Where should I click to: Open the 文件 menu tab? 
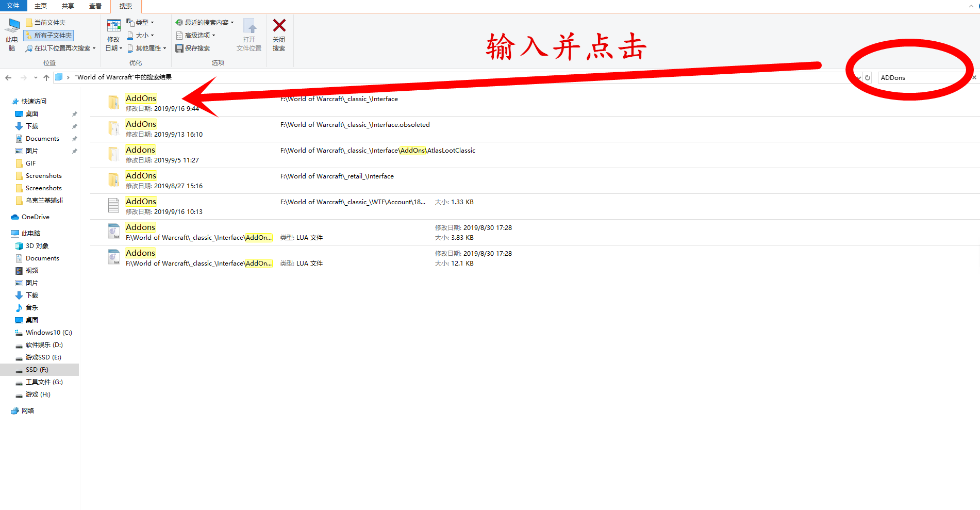tap(13, 6)
